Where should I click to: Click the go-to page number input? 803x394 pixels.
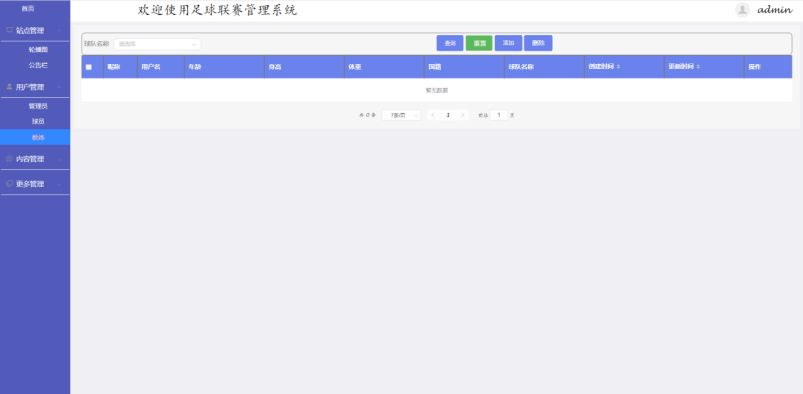499,115
